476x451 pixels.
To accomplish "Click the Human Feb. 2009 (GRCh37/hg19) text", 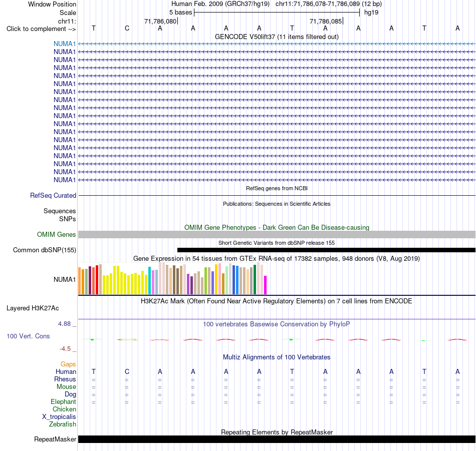I will (220, 4).
